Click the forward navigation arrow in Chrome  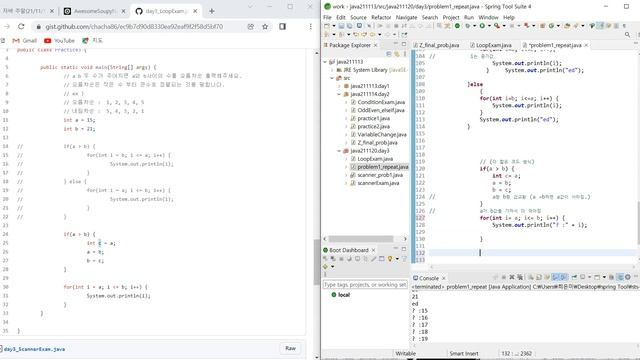(7, 27)
